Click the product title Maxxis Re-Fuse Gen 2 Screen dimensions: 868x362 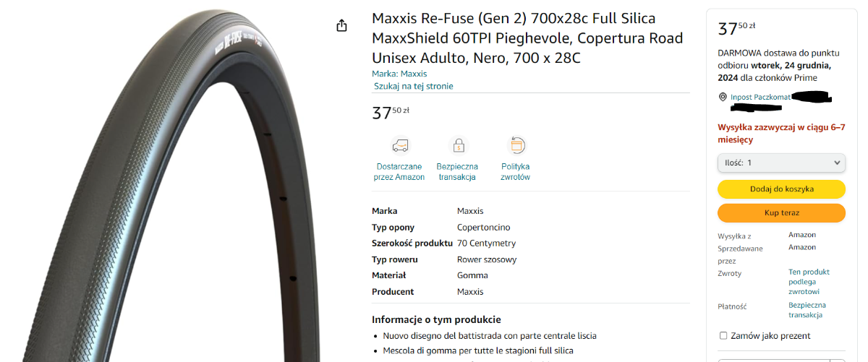(527, 38)
